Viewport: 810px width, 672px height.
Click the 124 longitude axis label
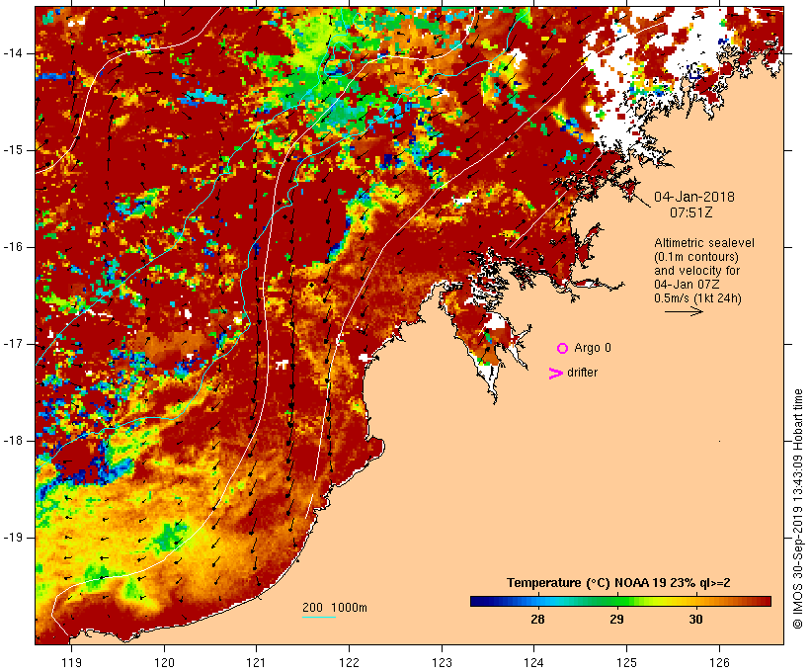pos(534,662)
